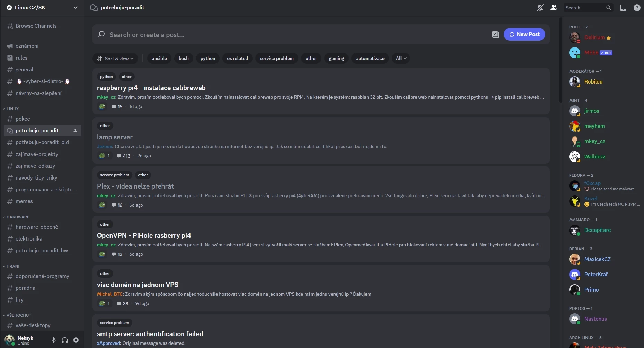The width and height of the screenshot is (644, 348).
Task: Expand the All tags dropdown
Action: pyautogui.click(x=402, y=59)
